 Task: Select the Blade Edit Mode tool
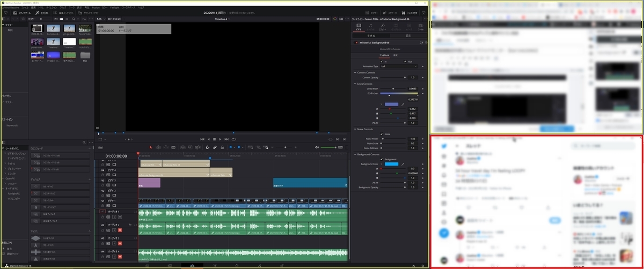click(x=173, y=147)
